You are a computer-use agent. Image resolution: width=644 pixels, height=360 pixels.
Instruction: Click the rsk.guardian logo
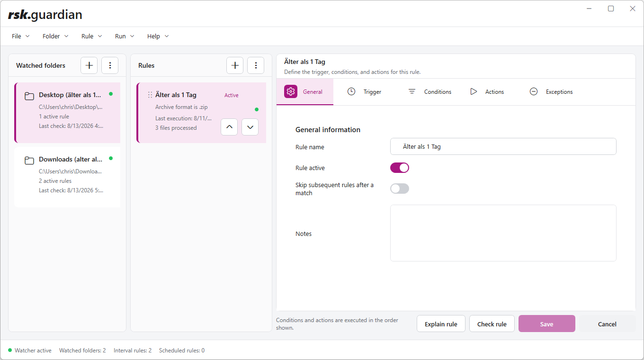(45, 15)
